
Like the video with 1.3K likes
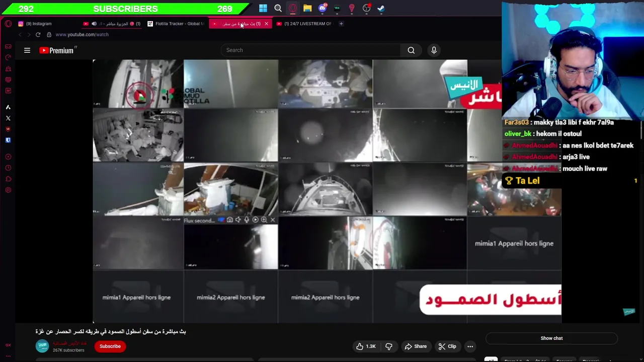tap(366, 346)
